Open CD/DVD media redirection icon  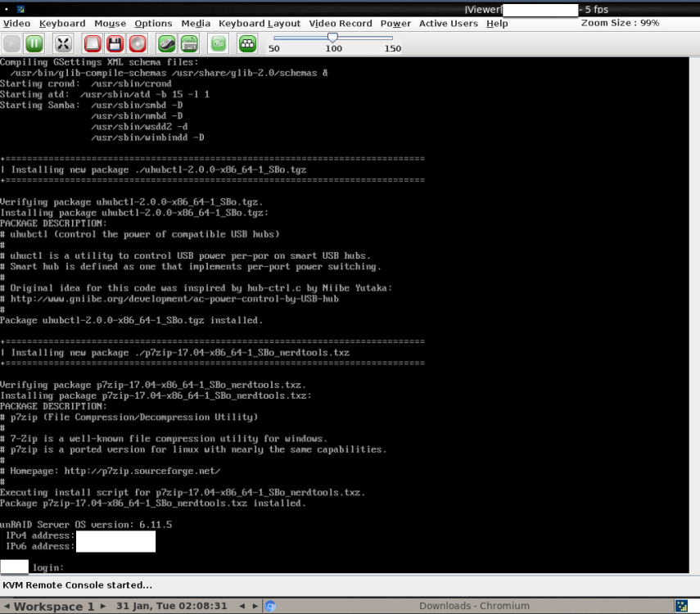click(138, 43)
